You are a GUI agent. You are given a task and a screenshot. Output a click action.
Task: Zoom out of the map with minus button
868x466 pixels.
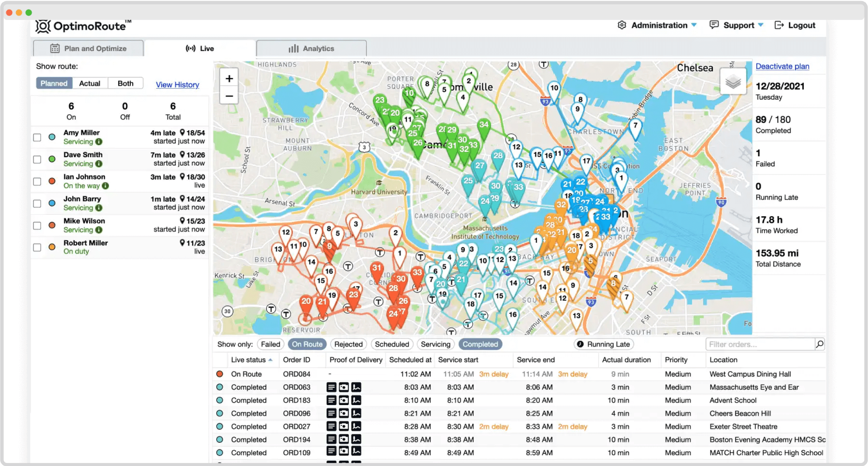229,96
